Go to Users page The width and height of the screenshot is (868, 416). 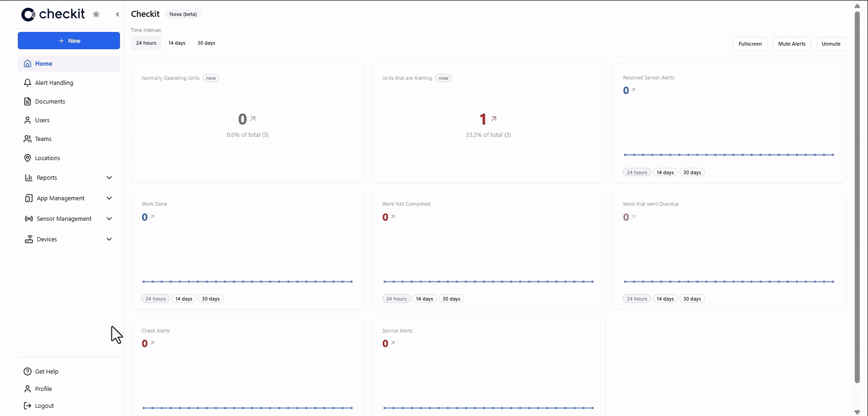pos(69,120)
